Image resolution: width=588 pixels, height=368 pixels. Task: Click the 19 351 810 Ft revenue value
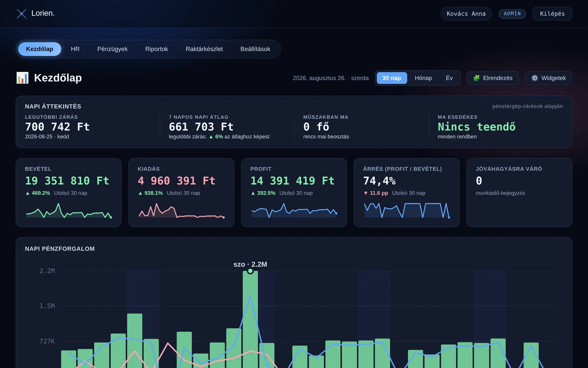(67, 181)
